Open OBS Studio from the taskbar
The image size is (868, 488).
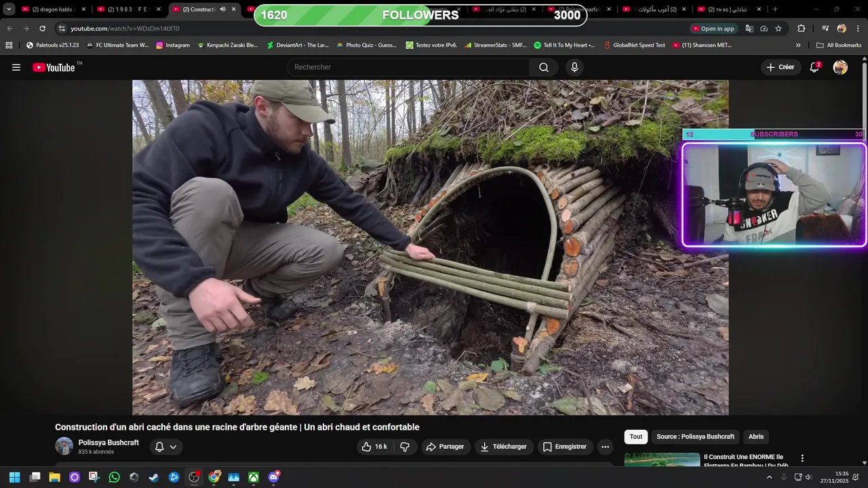pos(194,477)
